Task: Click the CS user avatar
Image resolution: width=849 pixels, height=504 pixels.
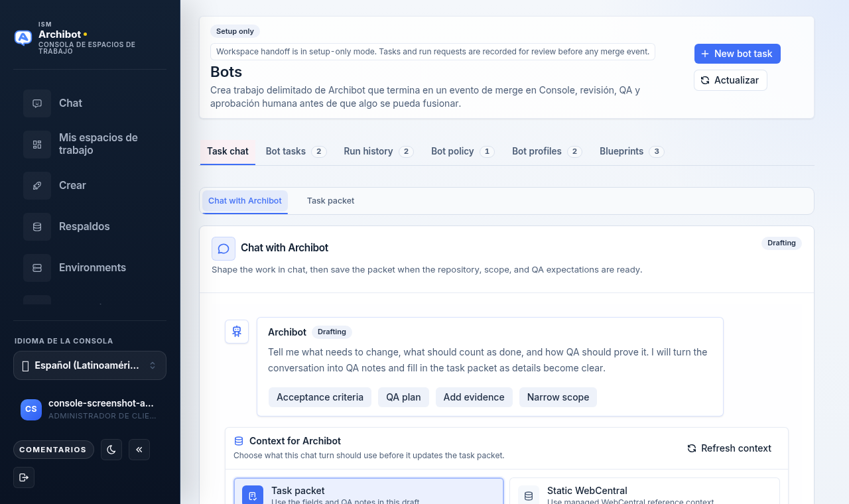Action: pyautogui.click(x=31, y=409)
